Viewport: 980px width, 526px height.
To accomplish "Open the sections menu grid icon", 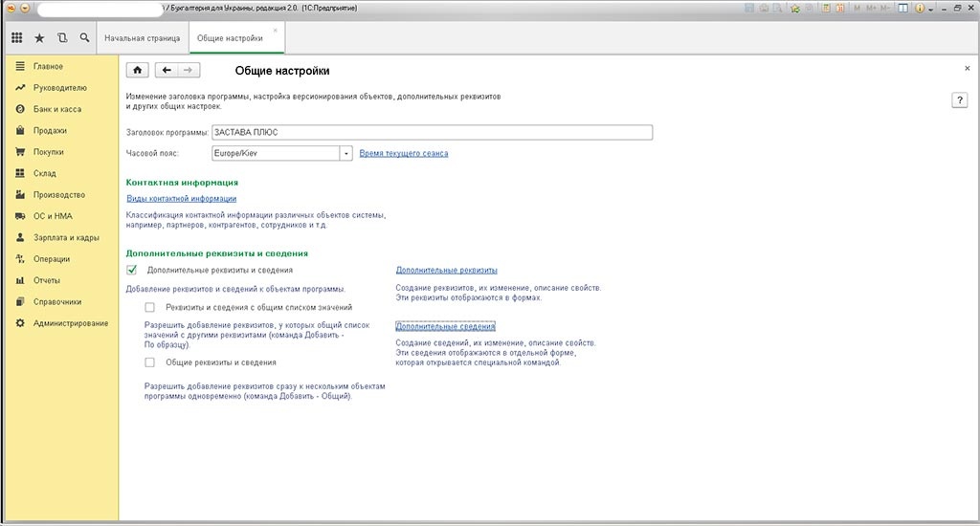I will tap(17, 38).
